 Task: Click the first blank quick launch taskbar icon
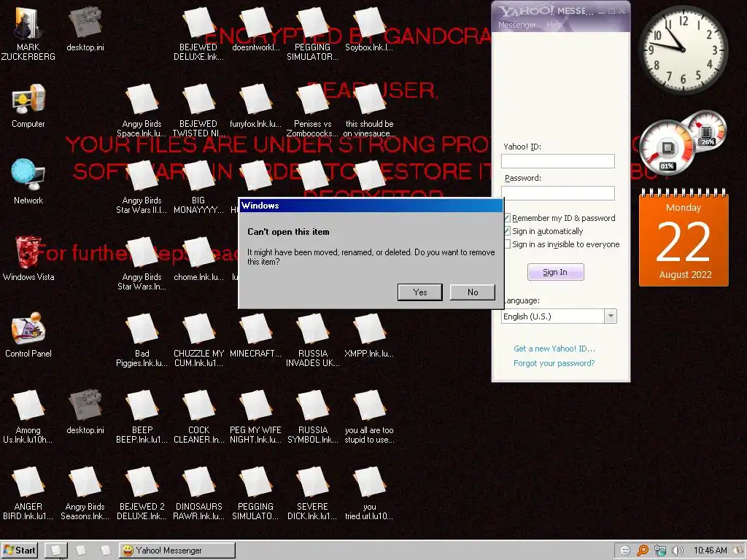point(56,551)
